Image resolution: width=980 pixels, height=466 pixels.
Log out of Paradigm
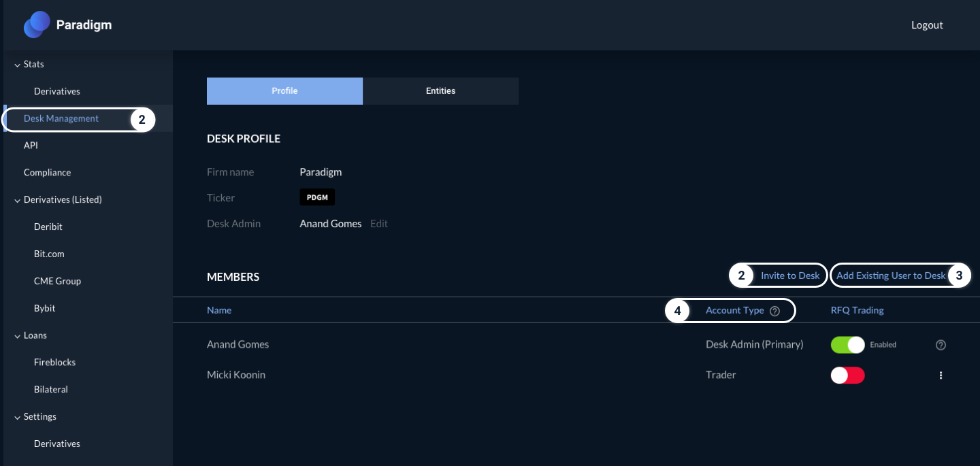point(927,25)
